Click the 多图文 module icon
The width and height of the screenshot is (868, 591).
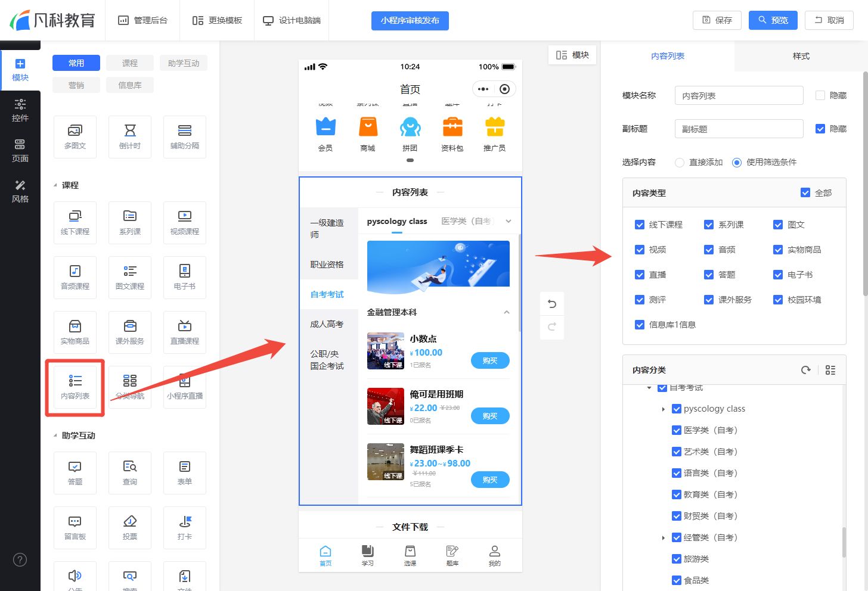pyautogui.click(x=75, y=136)
